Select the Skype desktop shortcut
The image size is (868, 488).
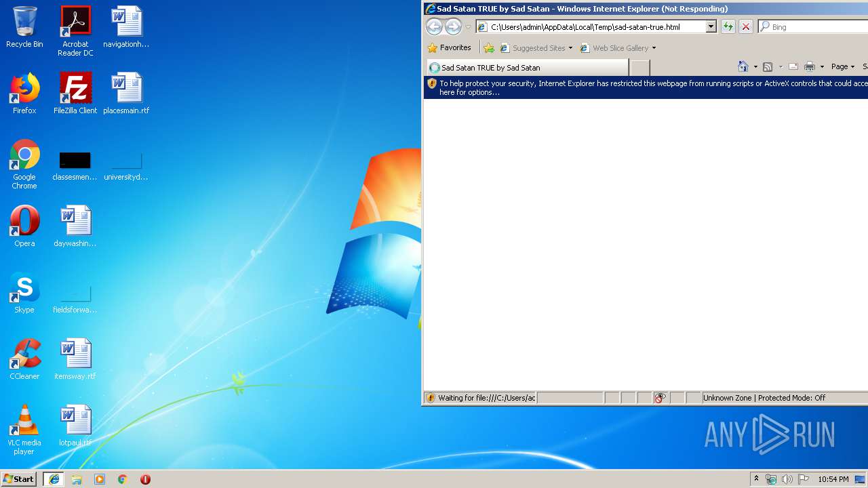24,293
